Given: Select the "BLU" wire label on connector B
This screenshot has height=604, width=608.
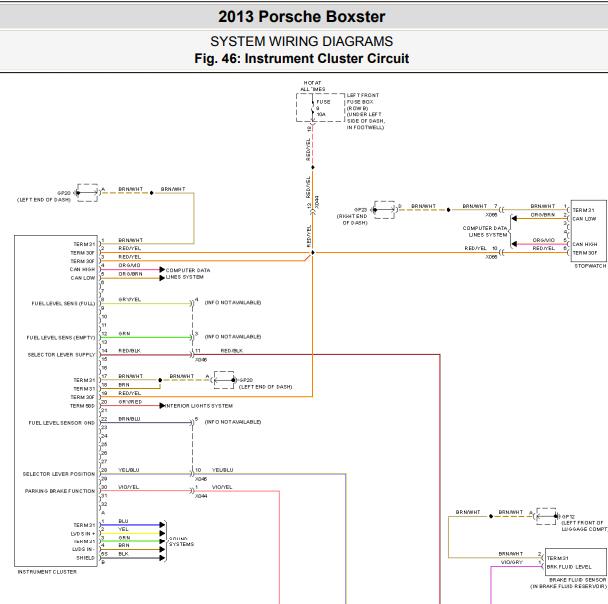Looking at the screenshot, I should 123,521.
